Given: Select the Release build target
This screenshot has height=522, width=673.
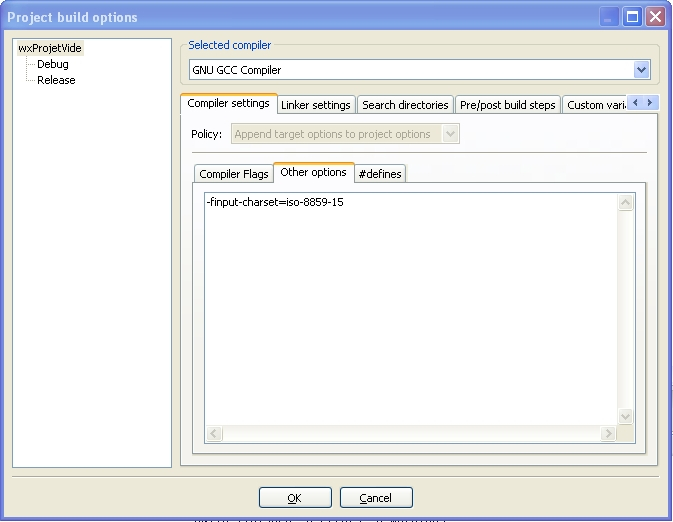Looking at the screenshot, I should (x=56, y=80).
